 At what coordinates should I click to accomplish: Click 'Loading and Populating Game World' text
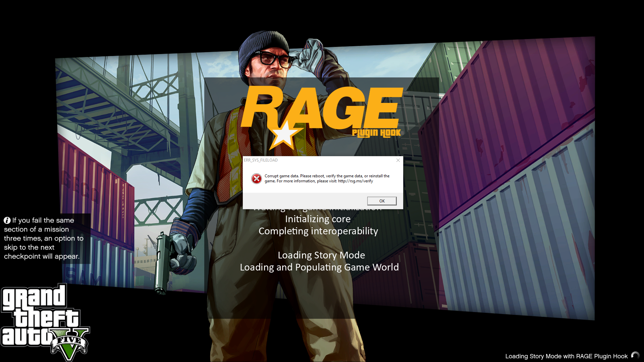pos(319,267)
